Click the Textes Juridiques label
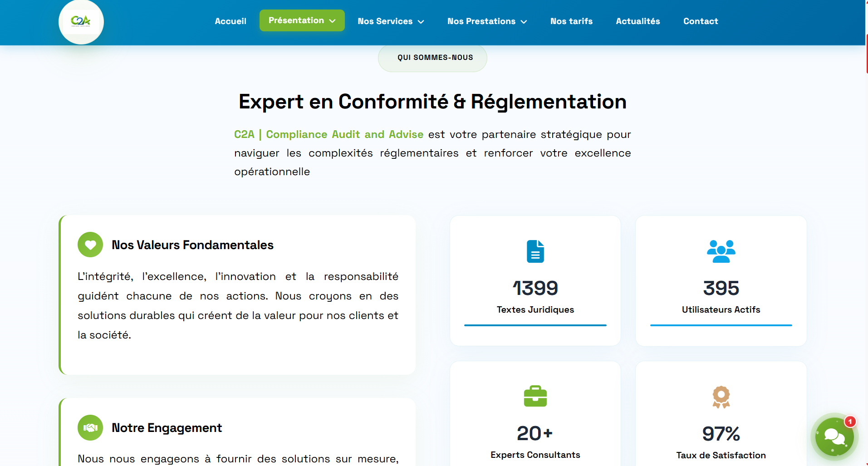 (535, 309)
